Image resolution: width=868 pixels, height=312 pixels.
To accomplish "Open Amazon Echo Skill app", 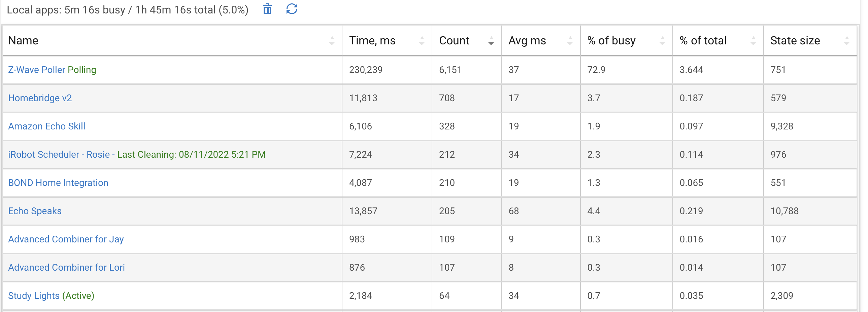I will [47, 126].
